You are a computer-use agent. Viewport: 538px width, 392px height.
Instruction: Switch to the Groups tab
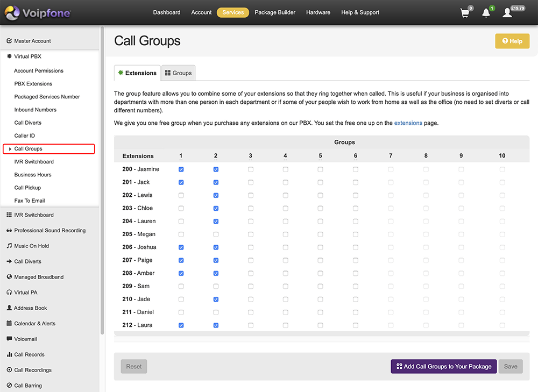coord(178,73)
